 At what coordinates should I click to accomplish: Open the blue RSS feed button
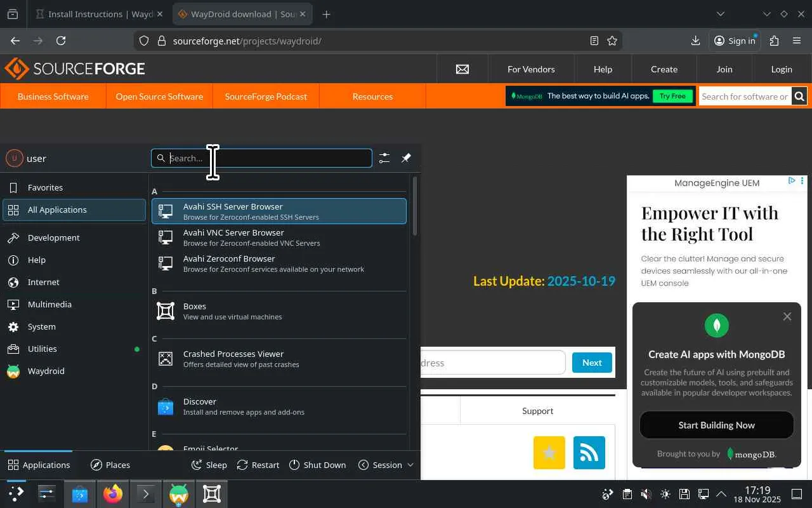pyautogui.click(x=589, y=452)
